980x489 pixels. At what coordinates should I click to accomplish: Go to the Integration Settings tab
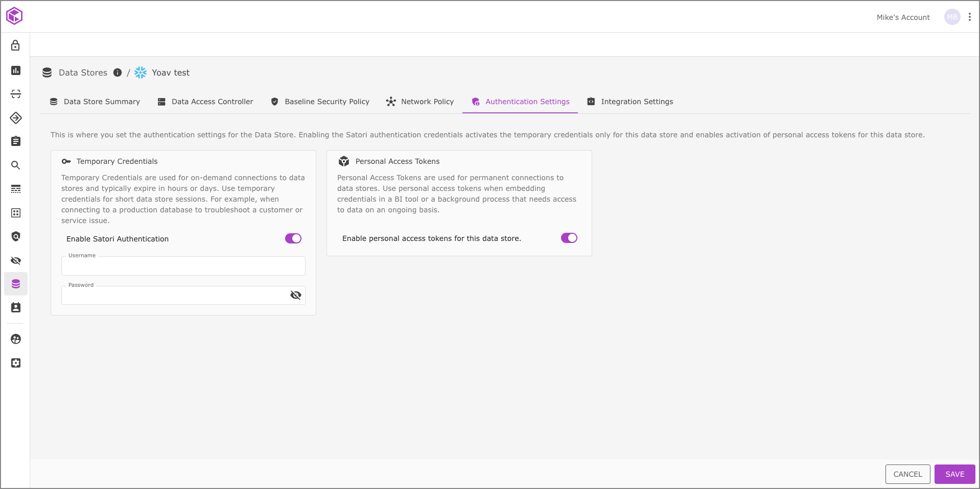630,102
